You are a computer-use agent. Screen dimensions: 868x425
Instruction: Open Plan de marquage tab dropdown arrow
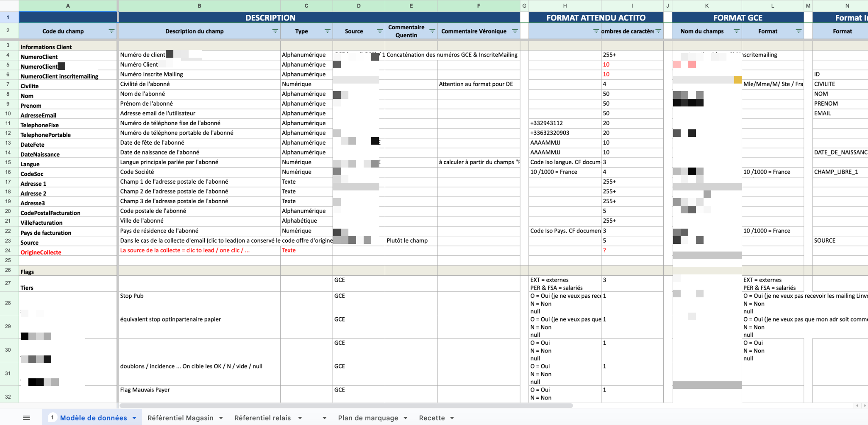(x=406, y=418)
